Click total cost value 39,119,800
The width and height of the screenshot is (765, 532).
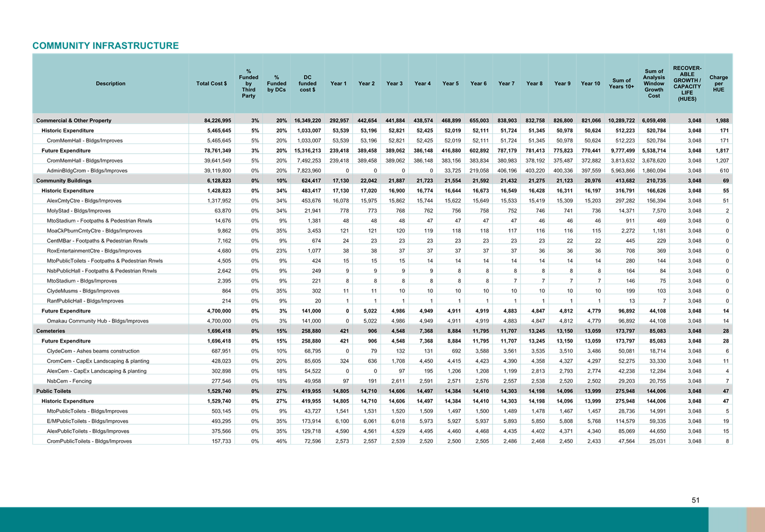coord(217,170)
